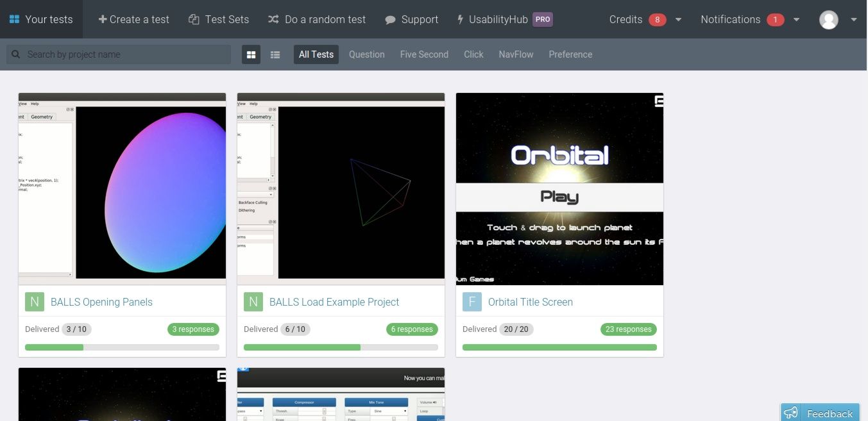Click the Do a random test shuffle icon
868x421 pixels.
[273, 19]
